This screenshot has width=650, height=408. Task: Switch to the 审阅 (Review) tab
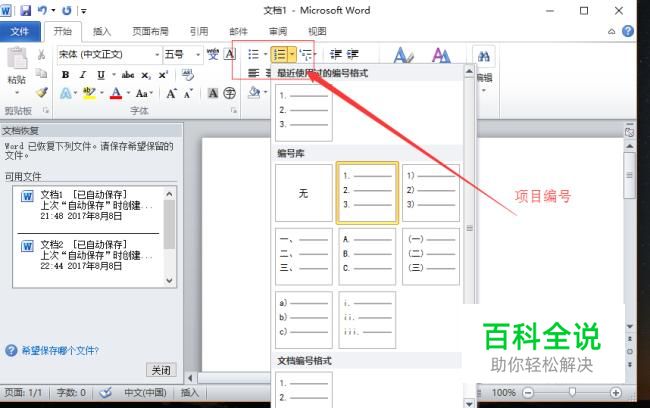(278, 32)
